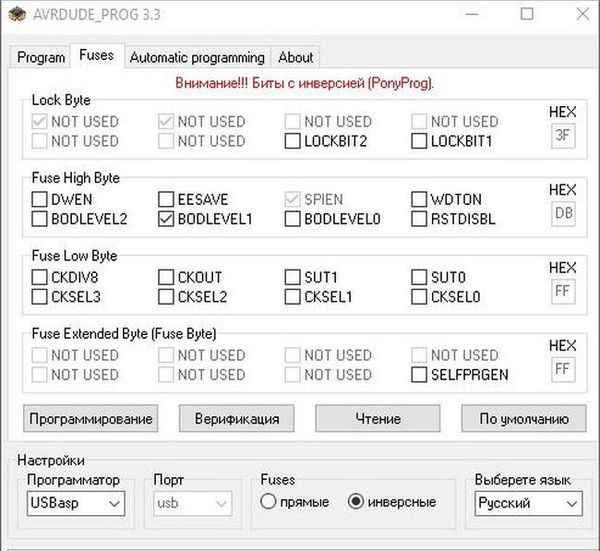The height and width of the screenshot is (551, 600).
Task: Switch to the Program tab
Action: tap(41, 57)
